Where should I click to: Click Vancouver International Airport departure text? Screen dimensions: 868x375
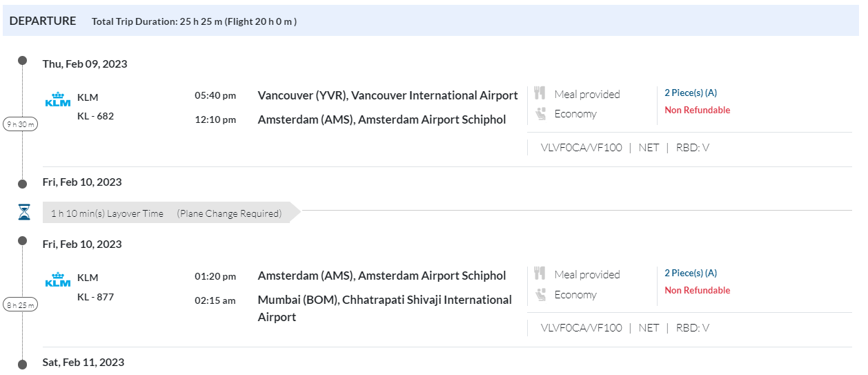pos(388,95)
